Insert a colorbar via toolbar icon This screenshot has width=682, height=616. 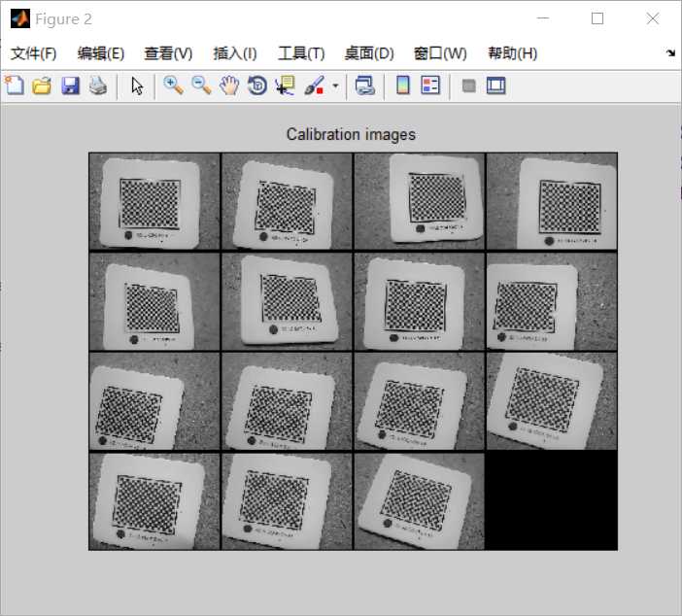[403, 86]
